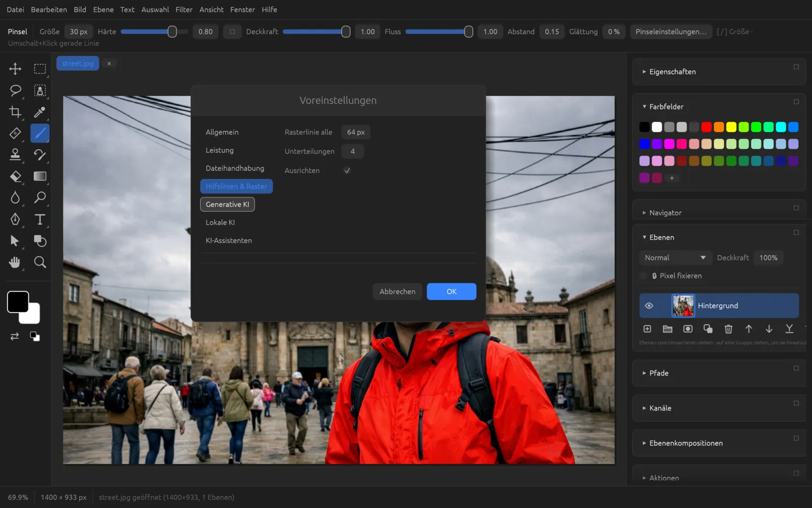Pick the red color swatch
The height and width of the screenshot is (508, 812).
(x=706, y=127)
